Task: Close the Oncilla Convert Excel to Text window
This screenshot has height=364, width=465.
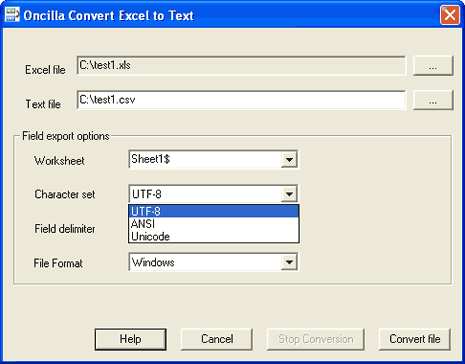Action: click(x=450, y=15)
